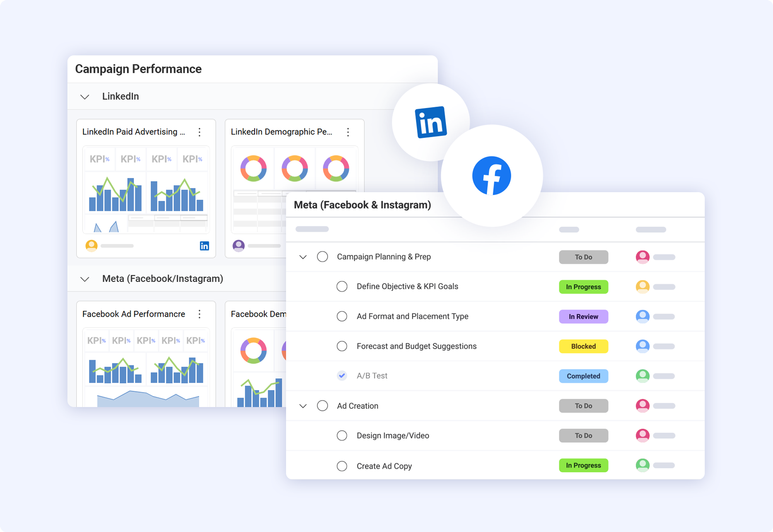Open the Facebook Ad Performancre card title
773x532 pixels.
click(134, 314)
